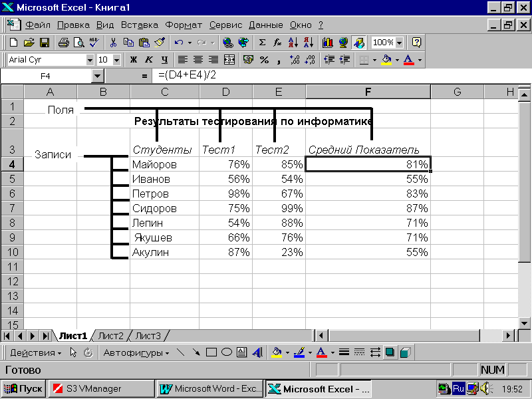532x399 pixels.
Task: Open the Arial Cyr font dropdown
Action: click(x=90, y=60)
